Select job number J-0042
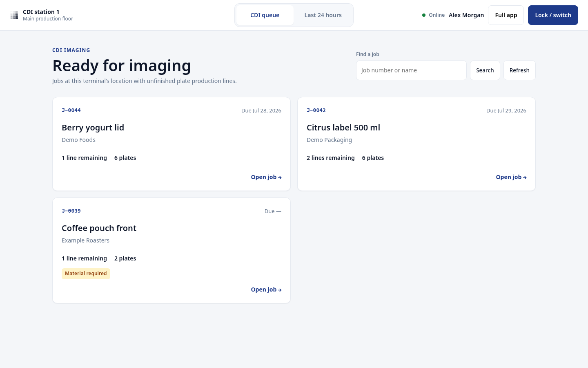Image resolution: width=588 pixels, height=368 pixels. (x=316, y=110)
